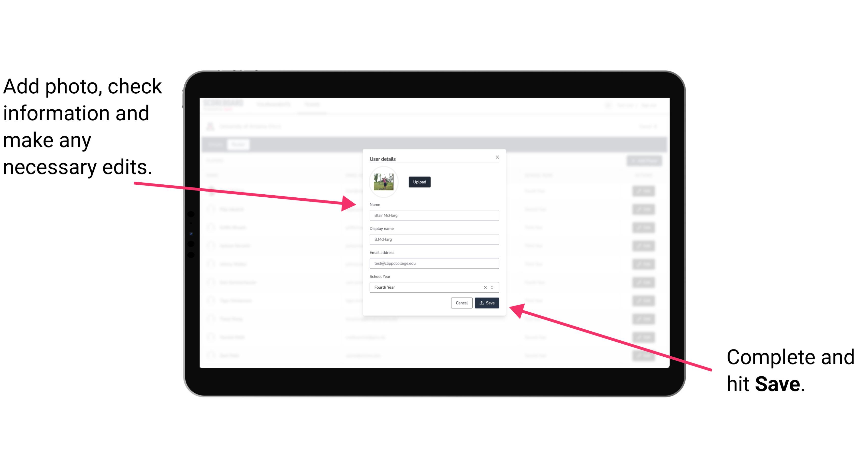Click the Display name input field
The image size is (868, 467).
click(x=434, y=239)
